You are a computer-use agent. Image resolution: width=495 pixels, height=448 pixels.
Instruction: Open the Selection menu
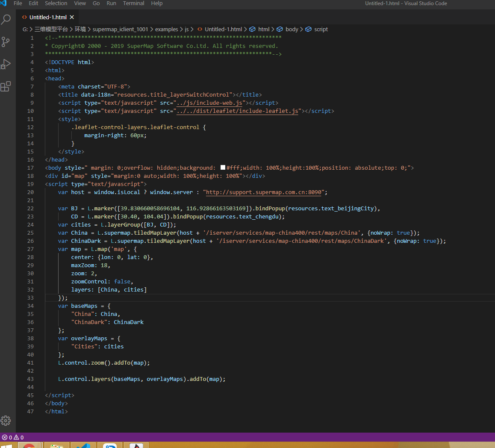pos(56,3)
